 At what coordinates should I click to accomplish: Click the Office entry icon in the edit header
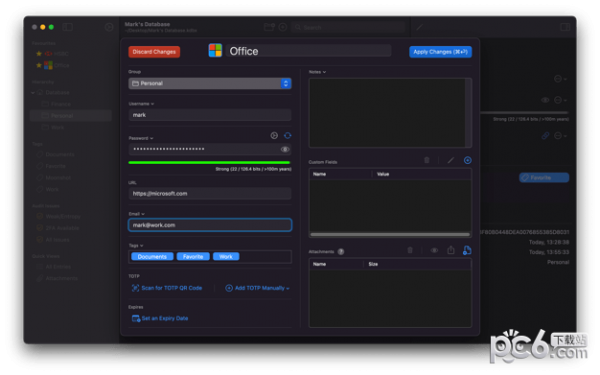click(215, 51)
